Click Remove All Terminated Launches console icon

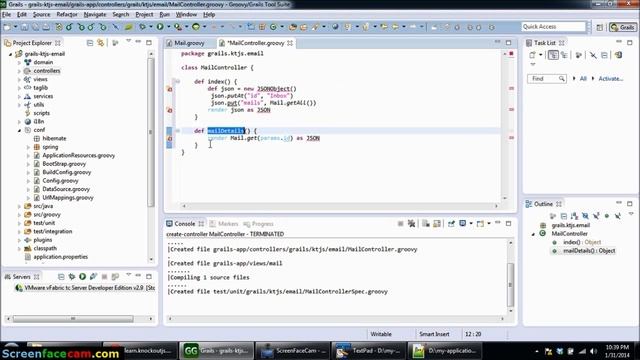411,223
